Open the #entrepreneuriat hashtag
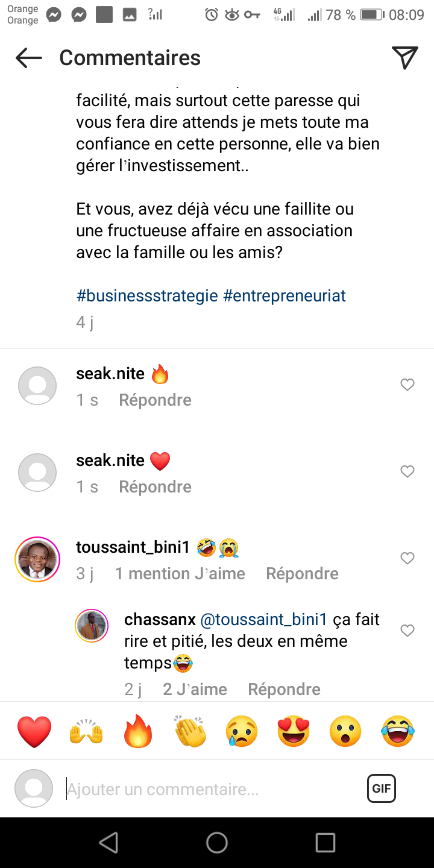Screen dimensions: 434x868 [285, 296]
